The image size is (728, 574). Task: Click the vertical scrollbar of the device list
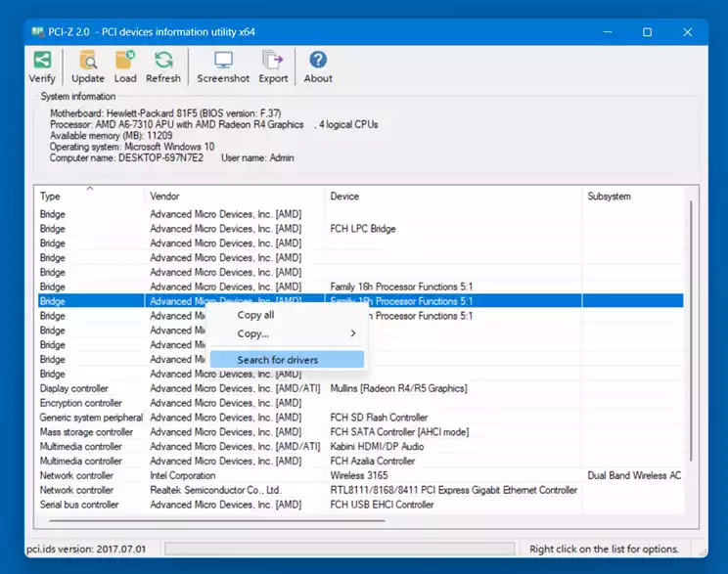pyautogui.click(x=691, y=331)
